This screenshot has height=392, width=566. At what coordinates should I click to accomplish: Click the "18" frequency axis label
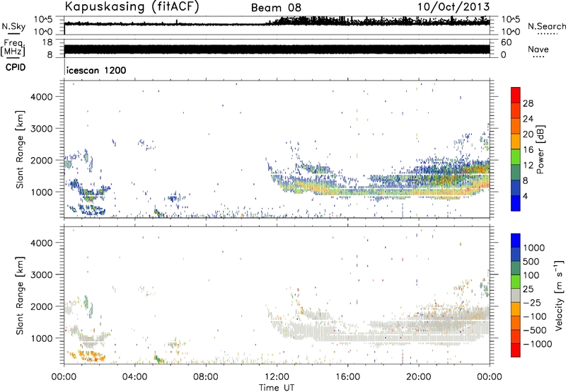click(x=47, y=42)
